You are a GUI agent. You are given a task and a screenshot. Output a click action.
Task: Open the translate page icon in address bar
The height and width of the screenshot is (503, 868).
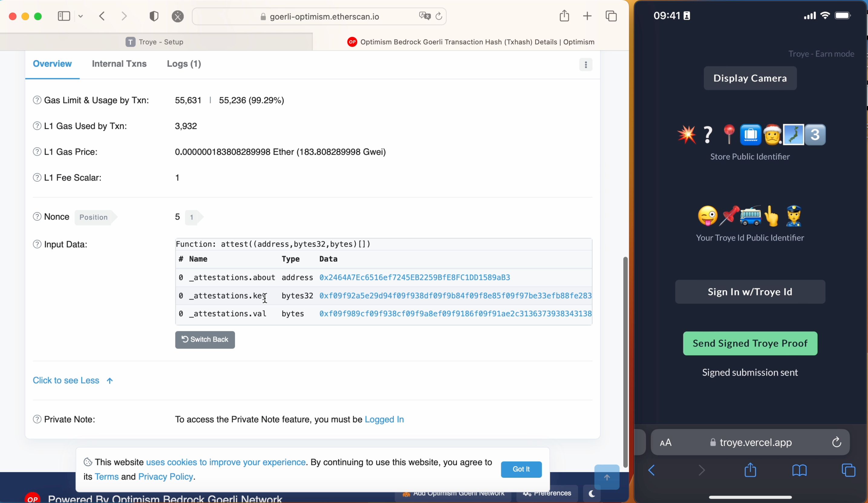[x=425, y=16]
